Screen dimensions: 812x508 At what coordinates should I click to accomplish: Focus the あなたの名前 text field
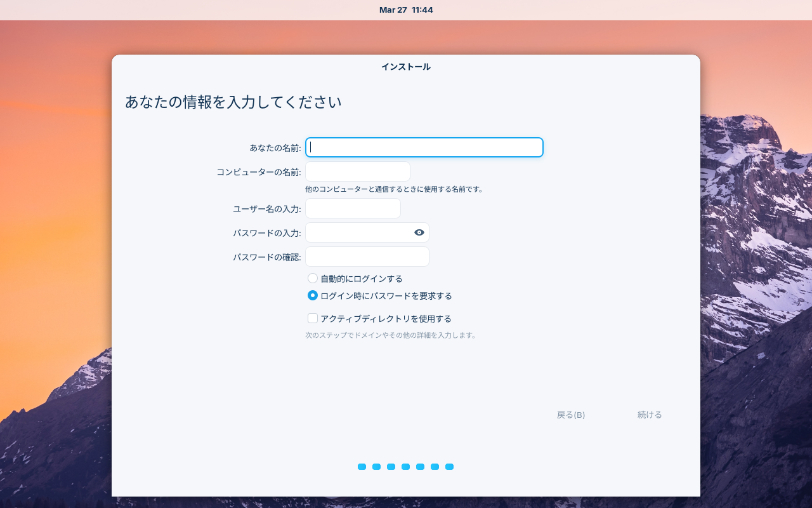click(x=424, y=147)
